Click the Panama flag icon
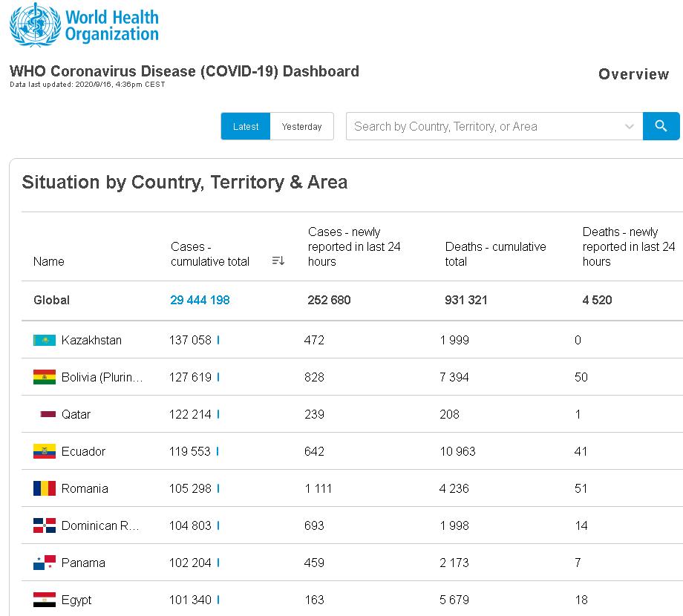Viewport: 683px width, 616px height. (x=45, y=563)
